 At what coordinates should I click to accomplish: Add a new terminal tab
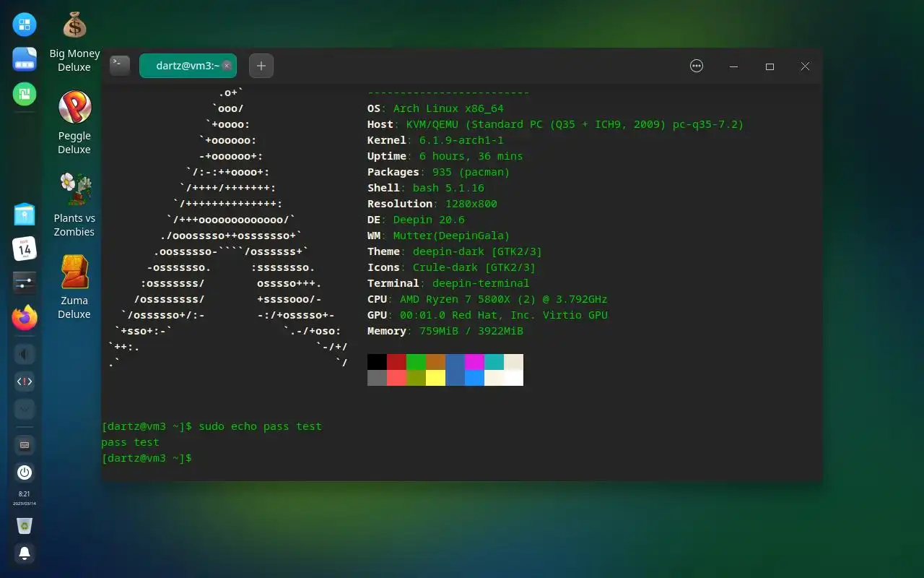pos(261,66)
